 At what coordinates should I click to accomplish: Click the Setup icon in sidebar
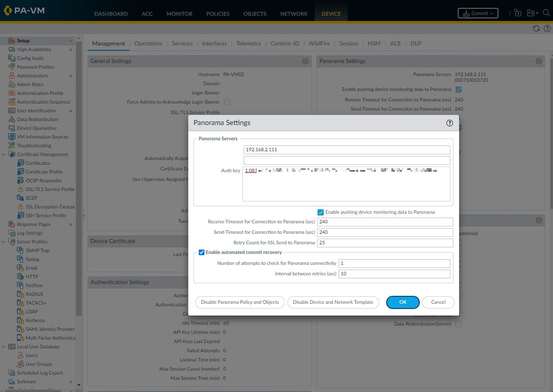(x=12, y=41)
